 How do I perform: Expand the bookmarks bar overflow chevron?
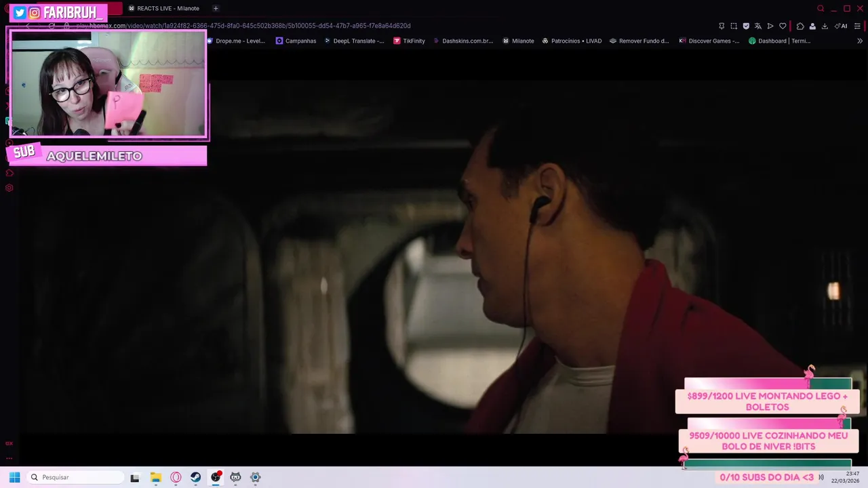click(860, 41)
